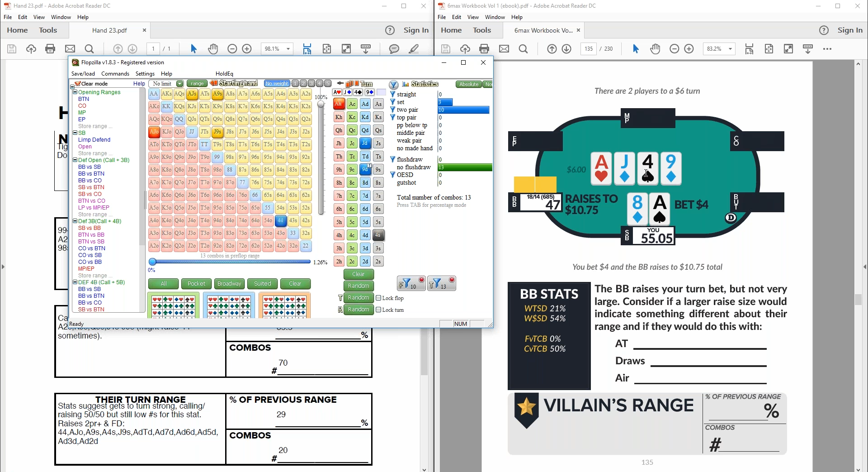Click the vertical weight slider handle at 100%
Screen dimensions: 868x472
321,104
